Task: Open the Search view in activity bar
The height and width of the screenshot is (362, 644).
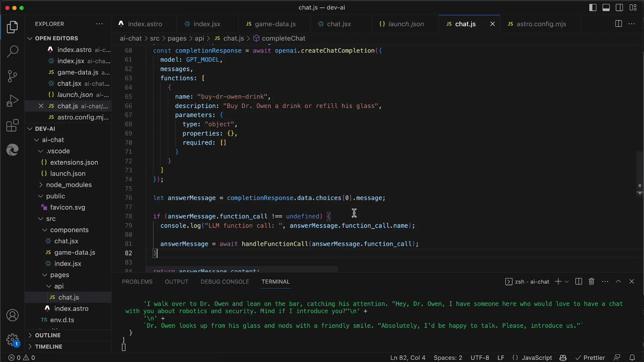Action: pos(12,51)
